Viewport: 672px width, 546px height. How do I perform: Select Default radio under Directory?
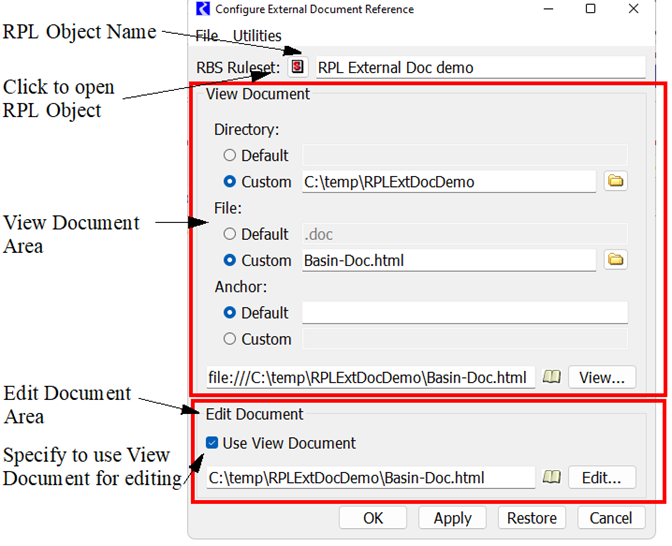(x=230, y=155)
